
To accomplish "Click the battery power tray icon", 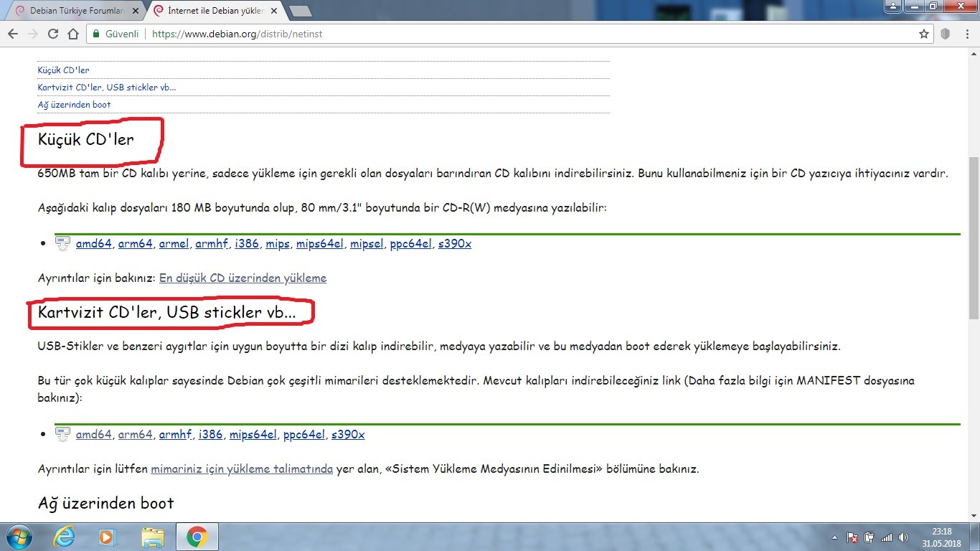I will 869,537.
